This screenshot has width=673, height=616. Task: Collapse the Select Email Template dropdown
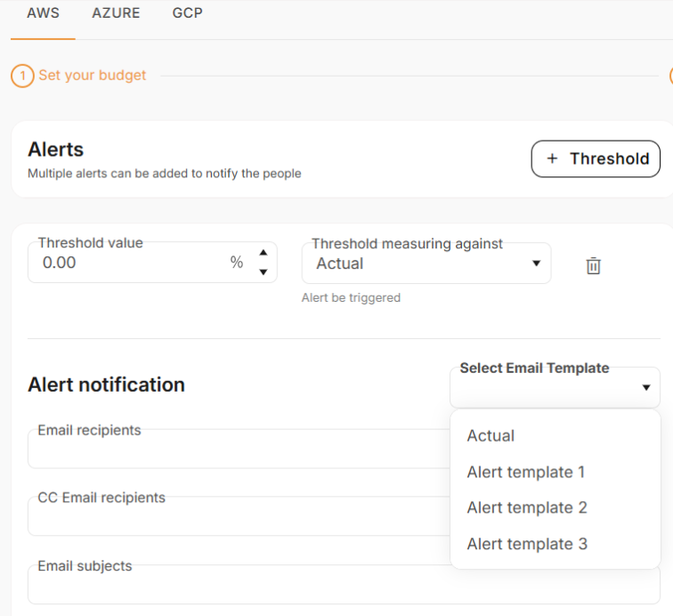tap(645, 388)
